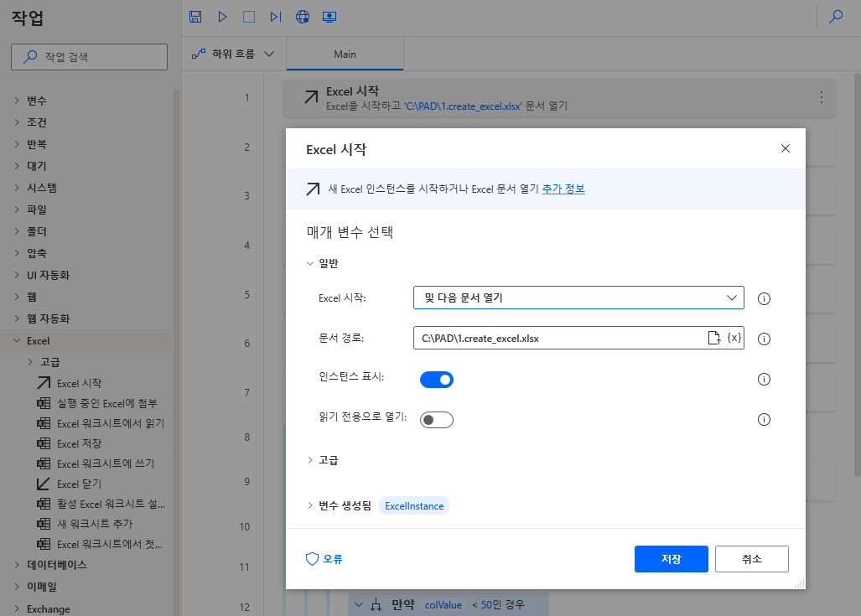Screen dimensions: 861x616
Task: Show info for 읽기 전용으로 열기
Action: (764, 419)
